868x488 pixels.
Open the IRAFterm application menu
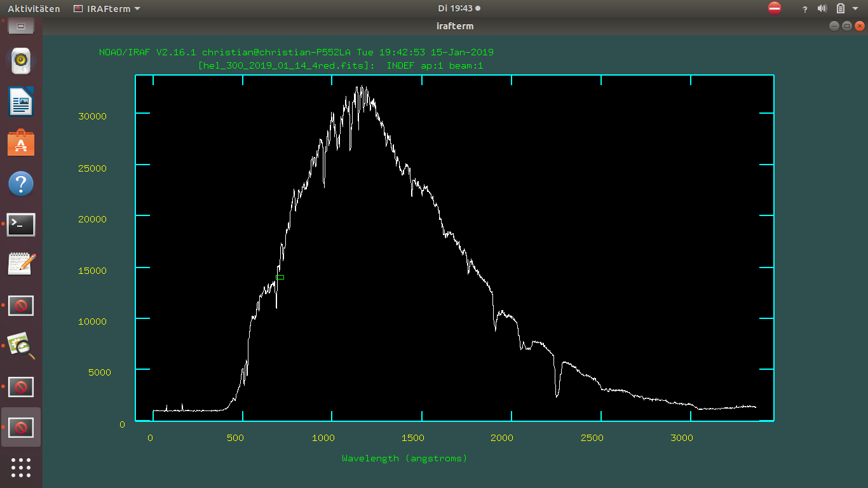pyautogui.click(x=107, y=9)
